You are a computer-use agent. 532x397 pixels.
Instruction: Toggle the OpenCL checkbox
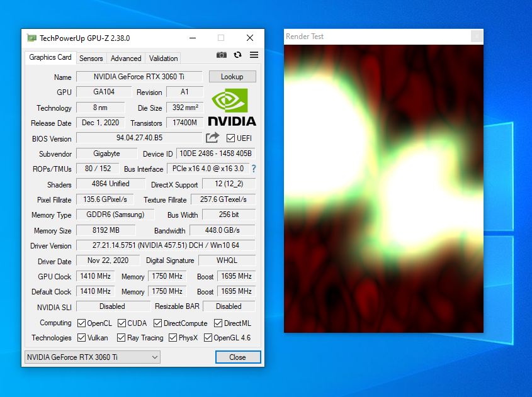(x=81, y=323)
